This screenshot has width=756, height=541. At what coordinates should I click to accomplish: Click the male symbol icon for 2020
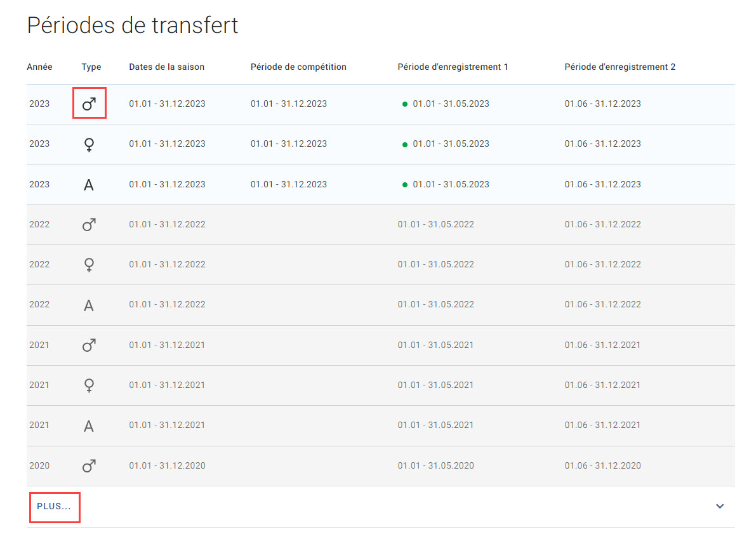tap(90, 465)
